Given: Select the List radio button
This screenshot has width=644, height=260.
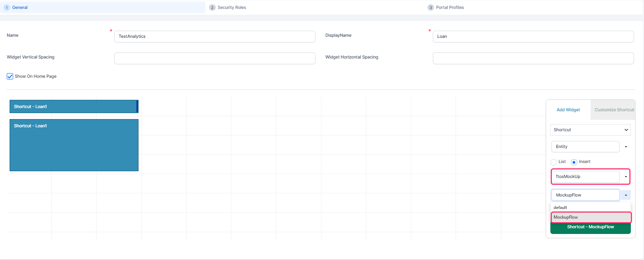Looking at the screenshot, I should click(554, 162).
